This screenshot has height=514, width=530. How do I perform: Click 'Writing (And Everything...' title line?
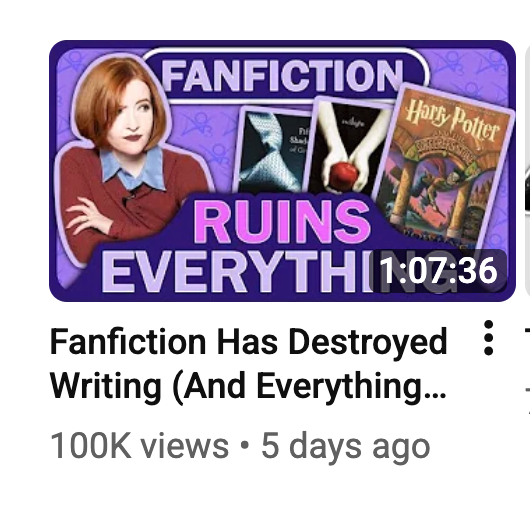248,386
